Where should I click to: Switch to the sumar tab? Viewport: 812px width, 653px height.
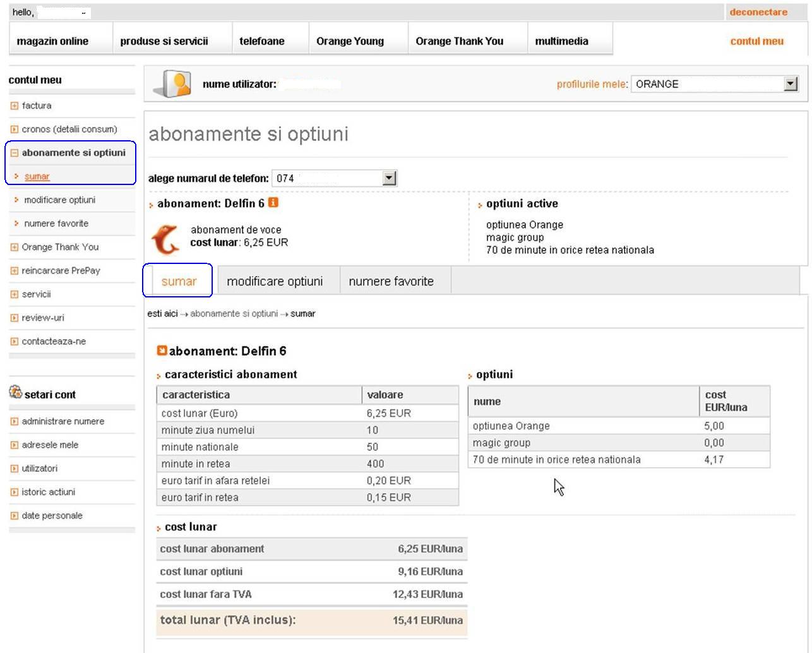coord(179,281)
